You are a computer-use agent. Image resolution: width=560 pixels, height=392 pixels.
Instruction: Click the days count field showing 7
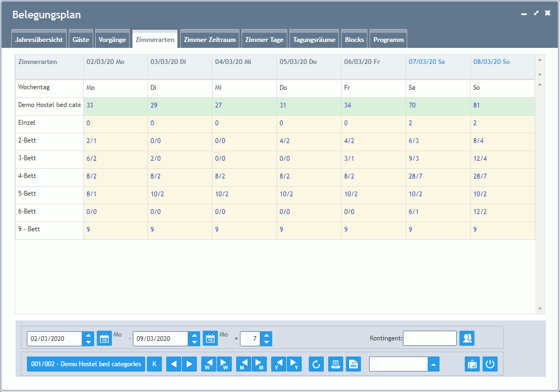pos(250,338)
